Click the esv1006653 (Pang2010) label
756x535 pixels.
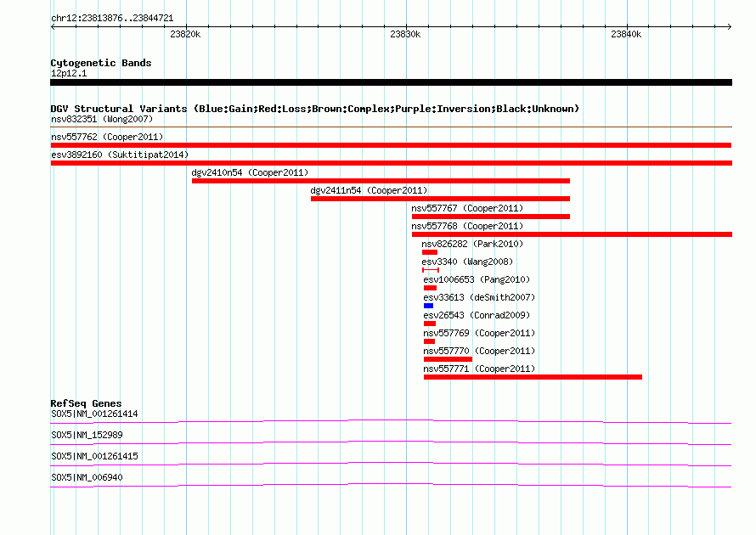coord(477,279)
